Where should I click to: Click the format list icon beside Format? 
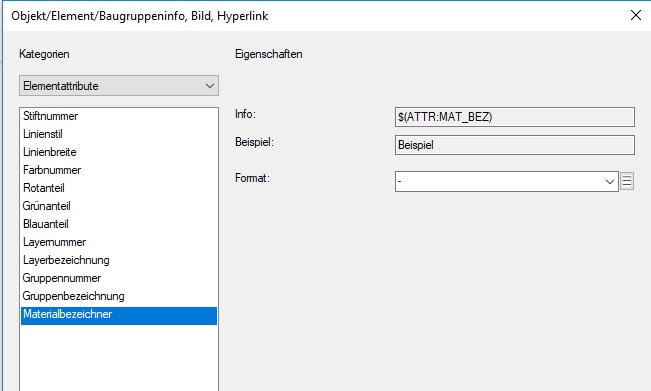click(x=627, y=181)
